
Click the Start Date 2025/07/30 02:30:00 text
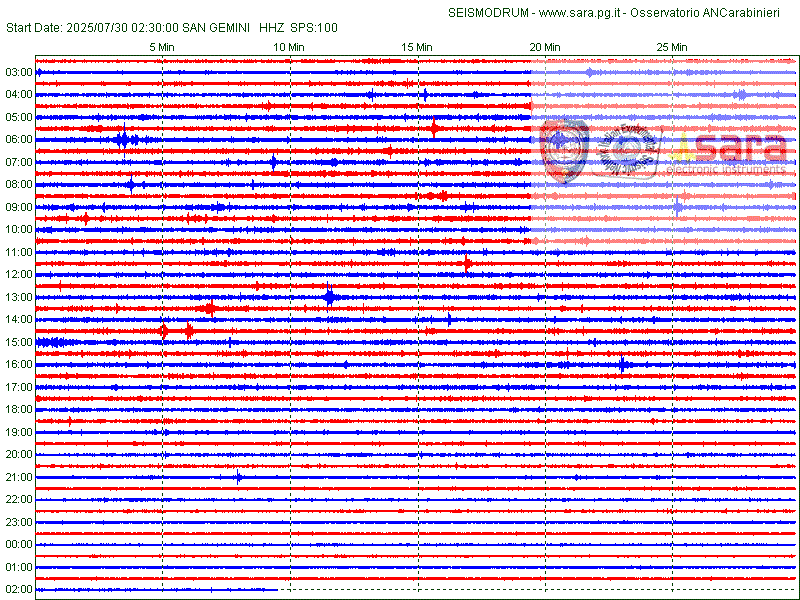pyautogui.click(x=92, y=28)
